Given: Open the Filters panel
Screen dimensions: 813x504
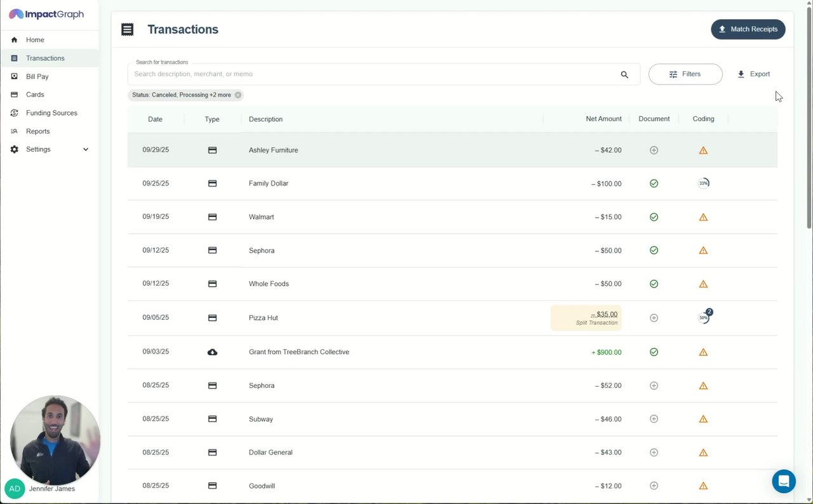Looking at the screenshot, I should point(685,74).
